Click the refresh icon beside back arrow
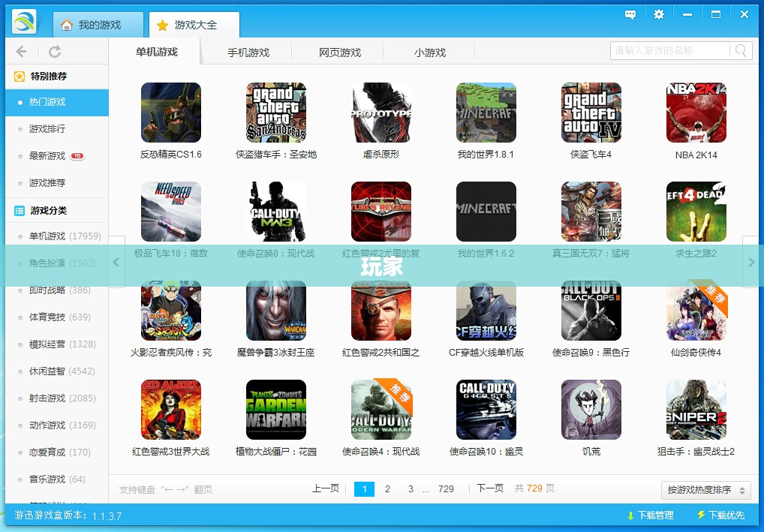This screenshot has width=764, height=532. (x=55, y=51)
